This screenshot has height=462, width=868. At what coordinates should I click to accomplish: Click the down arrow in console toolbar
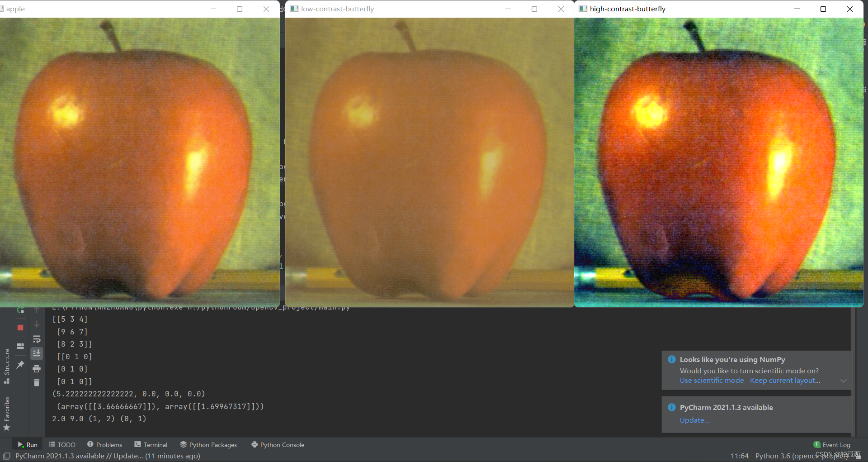pos(37,324)
